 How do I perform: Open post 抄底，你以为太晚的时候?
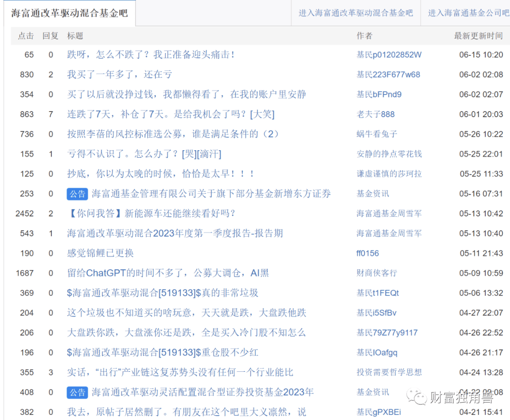point(161,174)
